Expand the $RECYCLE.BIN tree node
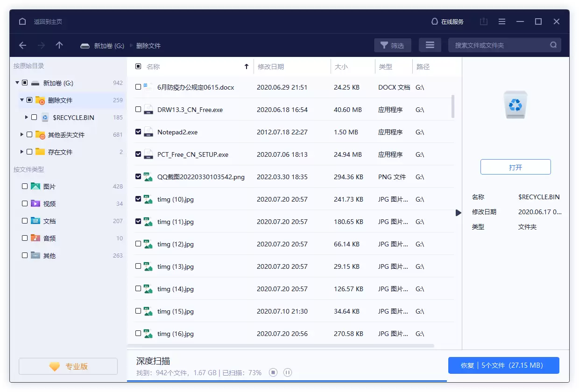The image size is (579, 392). pos(27,118)
